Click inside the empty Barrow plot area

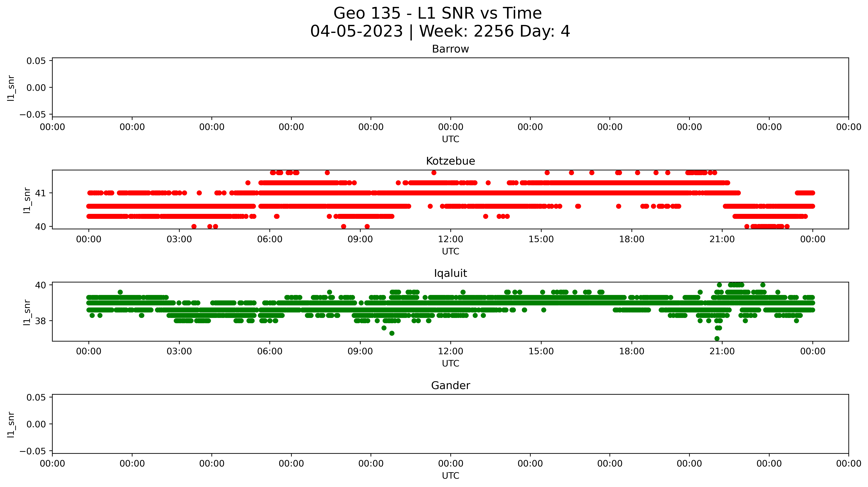point(450,87)
